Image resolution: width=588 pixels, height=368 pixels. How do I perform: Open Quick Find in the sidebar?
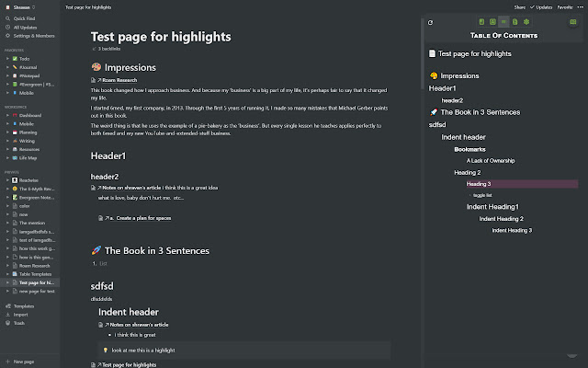(x=26, y=18)
